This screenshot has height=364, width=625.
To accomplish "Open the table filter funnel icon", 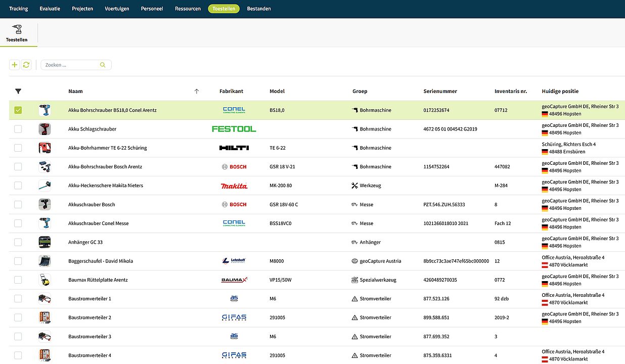I will (18, 92).
